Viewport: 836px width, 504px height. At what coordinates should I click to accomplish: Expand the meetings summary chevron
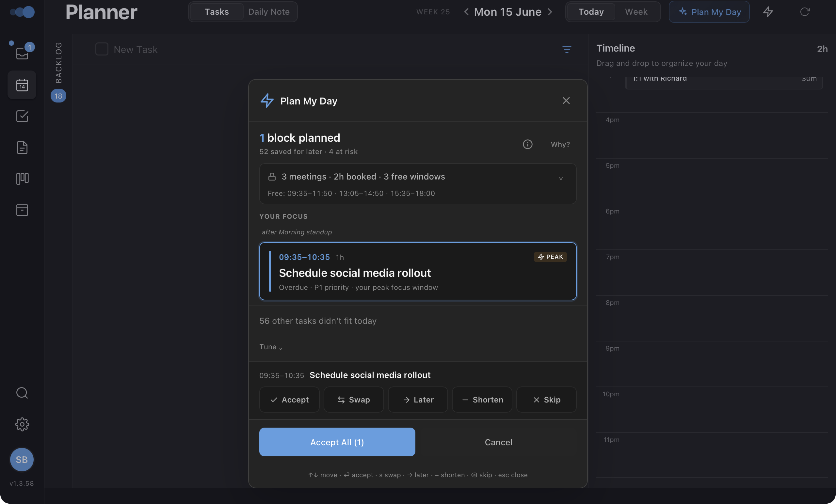561,179
